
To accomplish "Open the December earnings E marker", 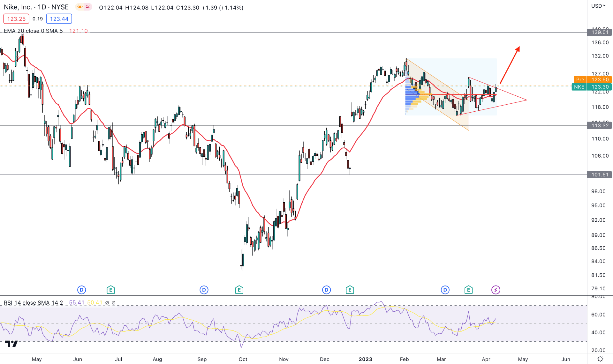I will click(350, 290).
